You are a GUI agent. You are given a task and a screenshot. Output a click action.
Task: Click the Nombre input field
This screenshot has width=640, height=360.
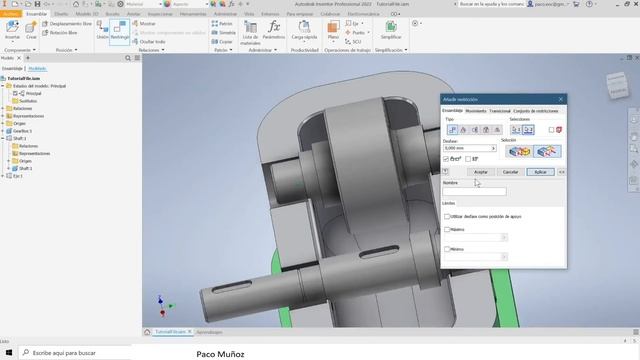(x=474, y=191)
